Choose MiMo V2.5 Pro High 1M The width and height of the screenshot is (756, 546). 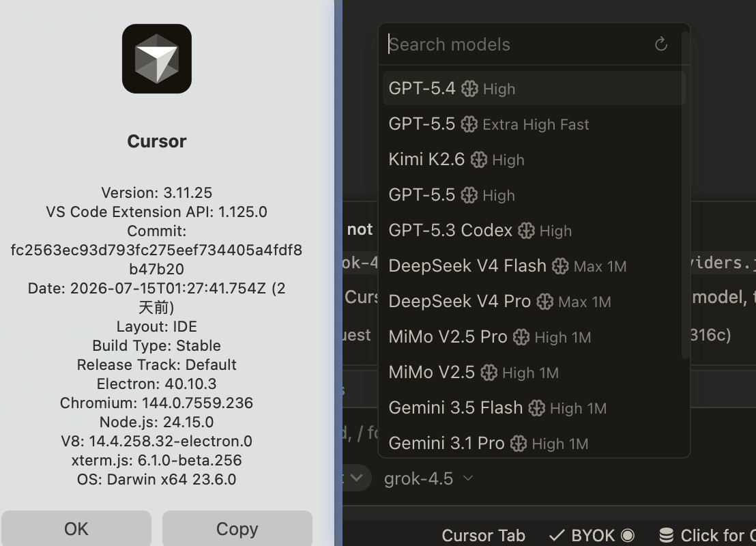point(534,337)
